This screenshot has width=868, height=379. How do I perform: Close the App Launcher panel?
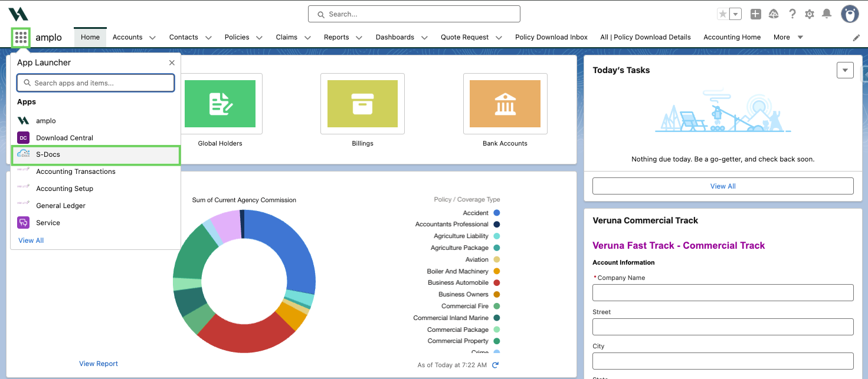[172, 62]
